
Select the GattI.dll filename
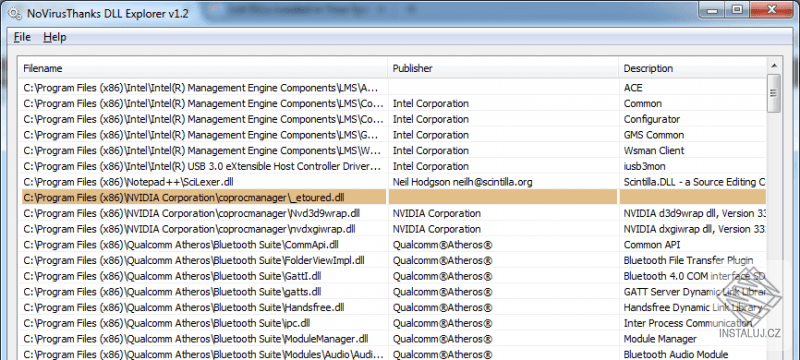pyautogui.click(x=172, y=276)
